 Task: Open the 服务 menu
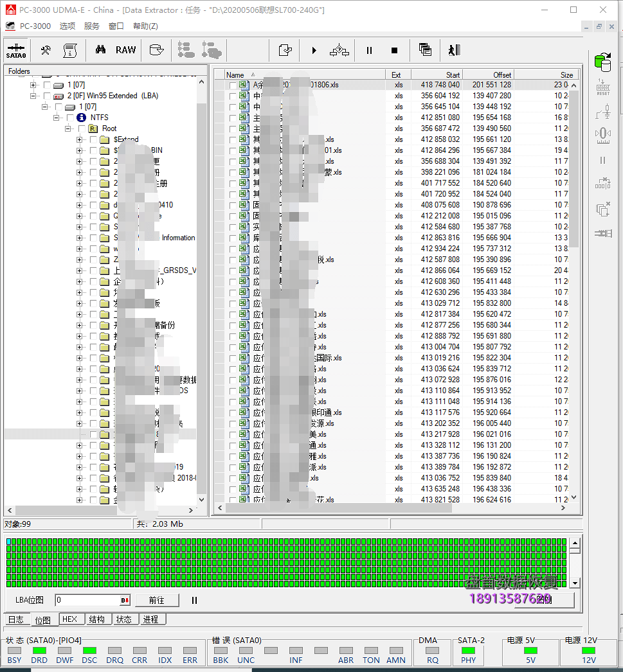(x=92, y=26)
